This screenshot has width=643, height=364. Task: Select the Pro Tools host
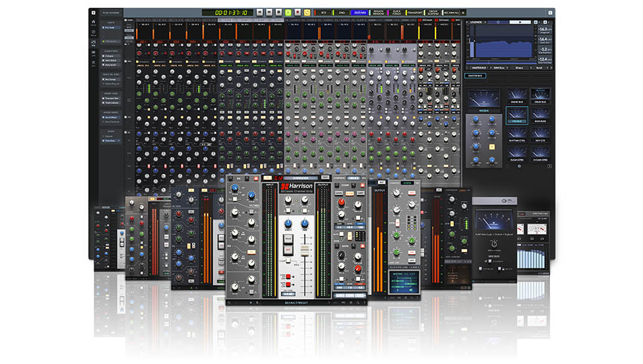point(110,28)
